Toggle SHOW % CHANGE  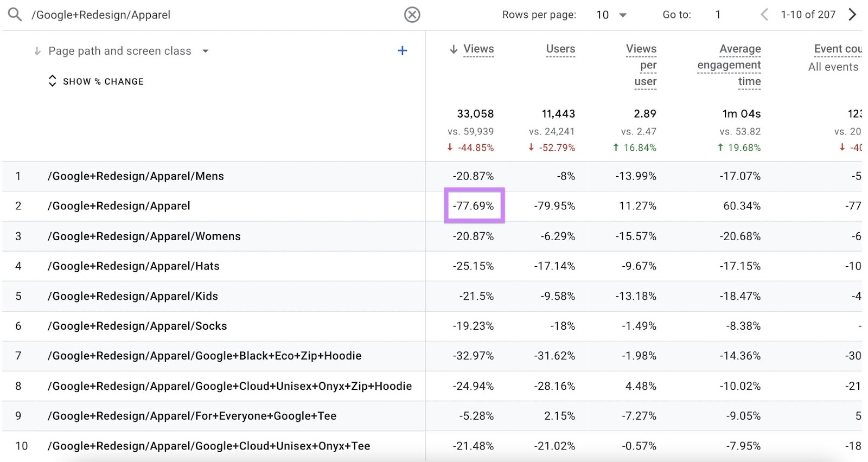tap(97, 81)
